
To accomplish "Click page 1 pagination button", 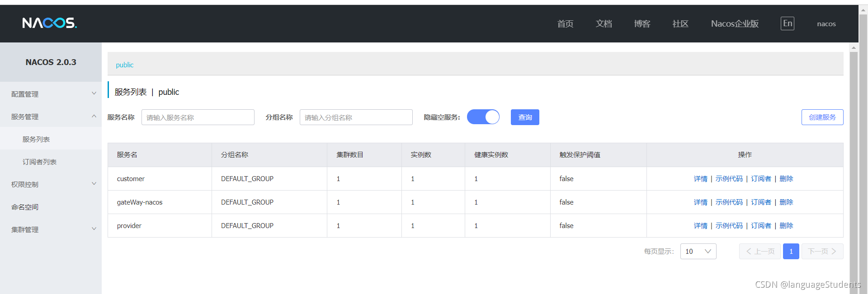I will pos(791,252).
